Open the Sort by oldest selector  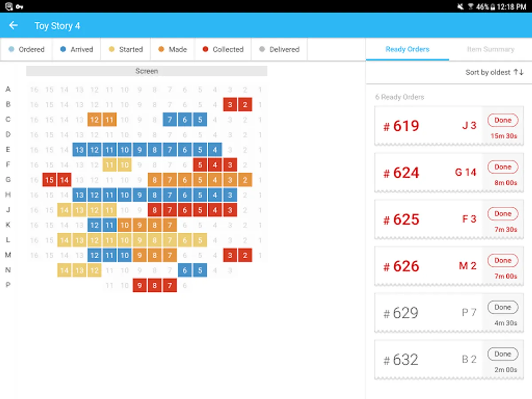tap(494, 72)
